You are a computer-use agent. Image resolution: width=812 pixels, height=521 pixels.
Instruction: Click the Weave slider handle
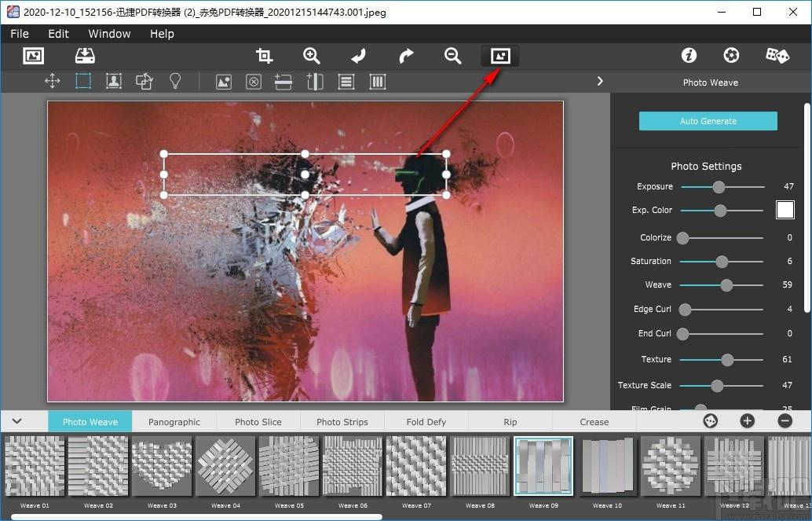(726, 285)
